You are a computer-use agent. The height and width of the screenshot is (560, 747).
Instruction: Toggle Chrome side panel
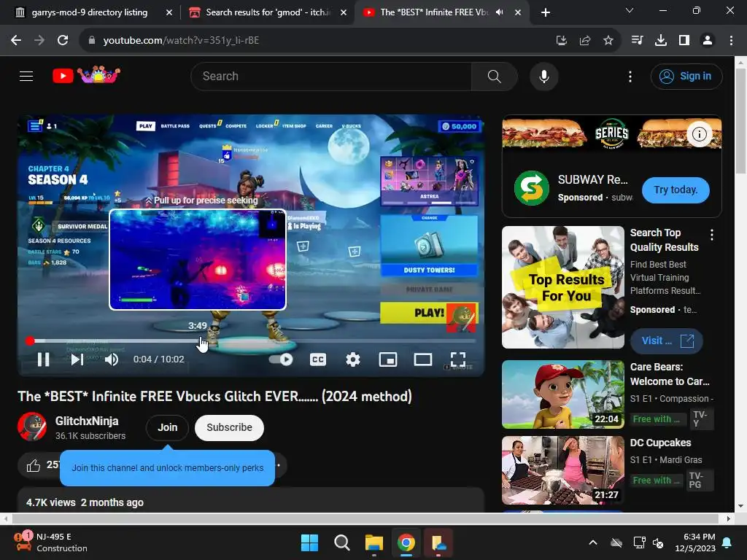point(684,41)
